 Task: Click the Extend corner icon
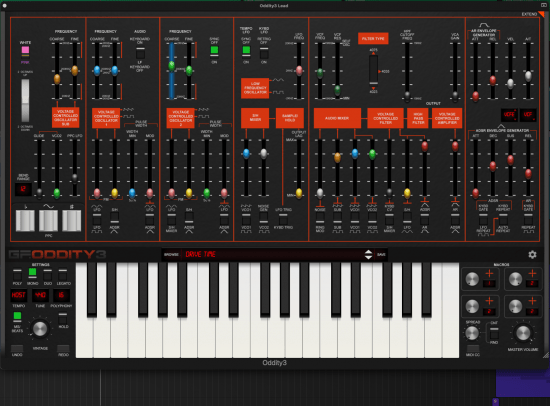pyautogui.click(x=541, y=14)
